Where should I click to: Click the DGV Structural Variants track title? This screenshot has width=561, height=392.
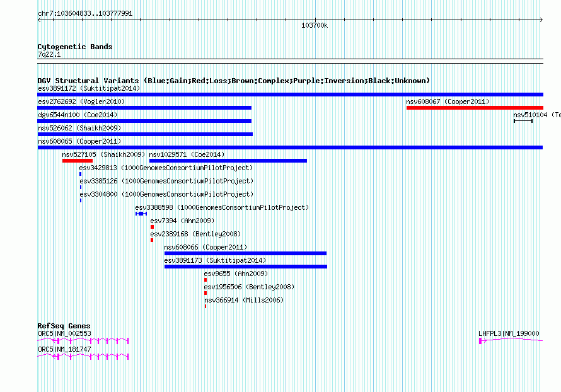(234, 81)
